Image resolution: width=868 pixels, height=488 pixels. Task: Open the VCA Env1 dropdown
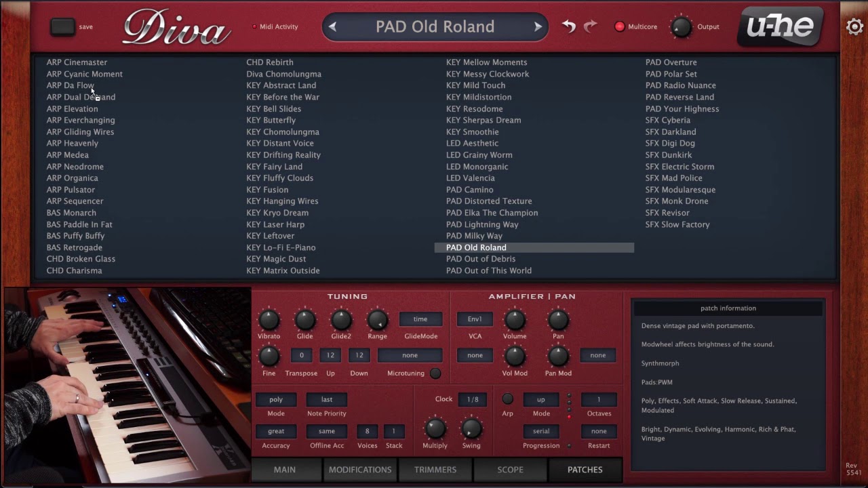coord(475,319)
